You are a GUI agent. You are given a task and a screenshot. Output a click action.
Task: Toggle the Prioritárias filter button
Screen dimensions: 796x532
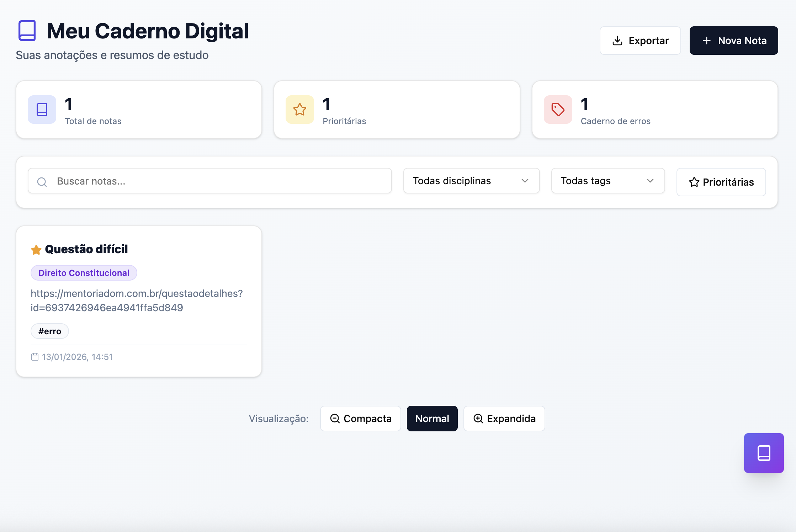(x=721, y=182)
